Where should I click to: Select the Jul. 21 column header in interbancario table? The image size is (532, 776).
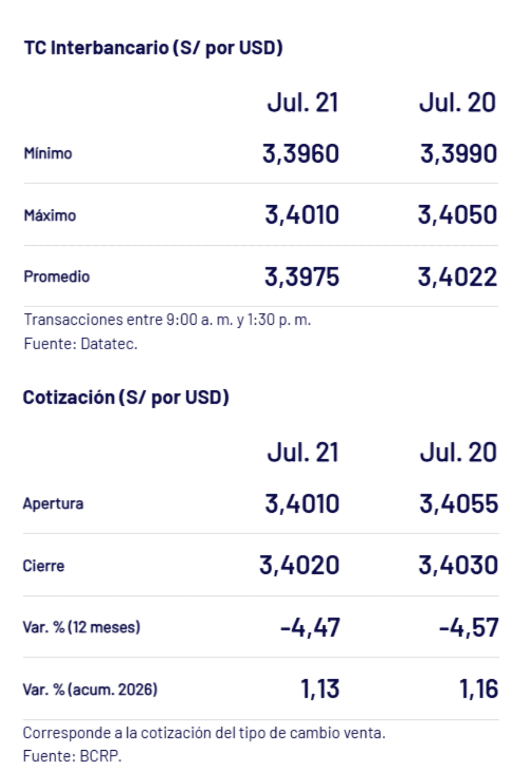[x=303, y=102]
